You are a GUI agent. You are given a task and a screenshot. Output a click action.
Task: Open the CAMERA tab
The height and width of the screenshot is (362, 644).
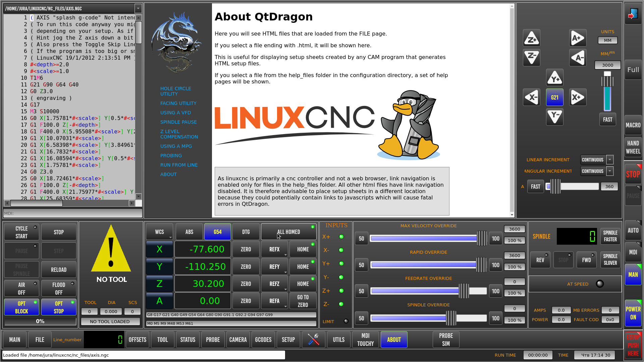pyautogui.click(x=238, y=340)
